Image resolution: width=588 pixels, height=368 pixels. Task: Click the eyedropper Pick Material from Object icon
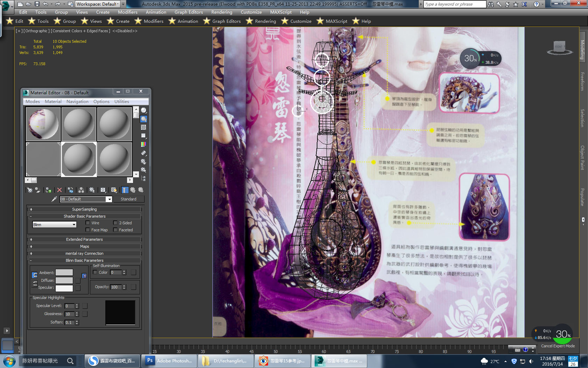(54, 199)
